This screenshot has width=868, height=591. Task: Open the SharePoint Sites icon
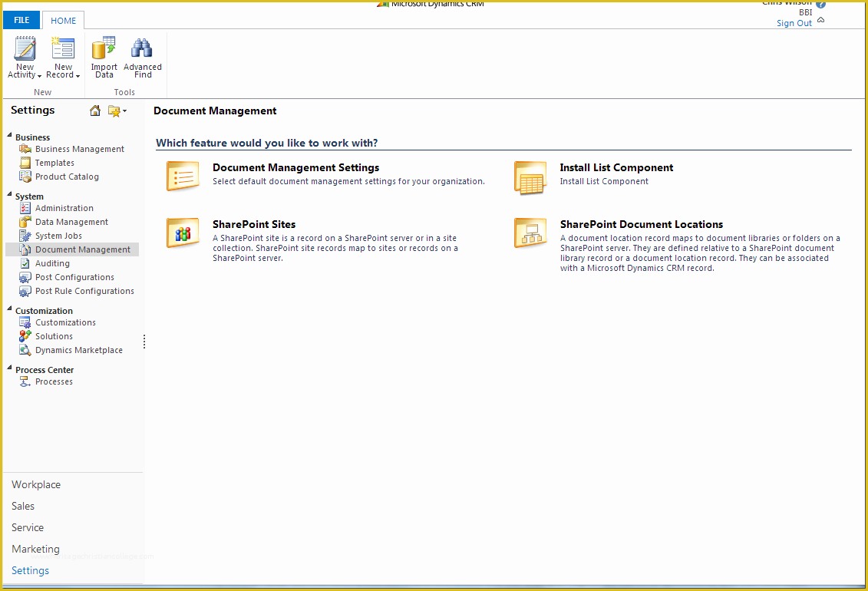click(183, 233)
